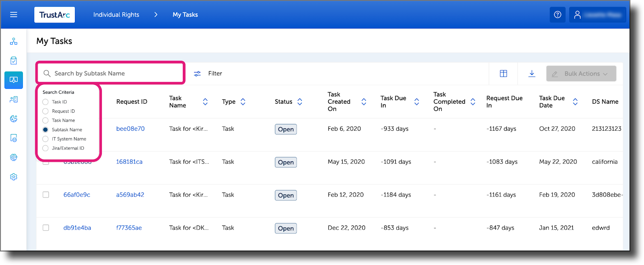
Task: Click the DS Name column header
Action: [x=605, y=102]
